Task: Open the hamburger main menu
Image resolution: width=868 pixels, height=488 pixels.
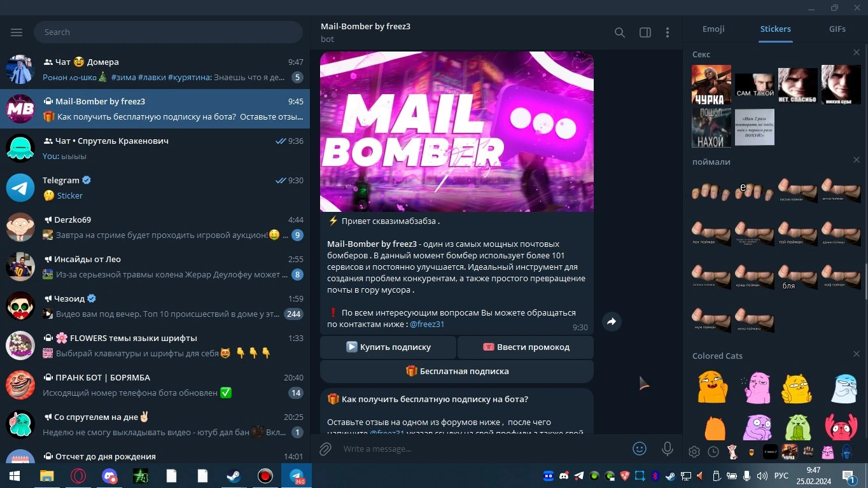Action: pos(17,32)
